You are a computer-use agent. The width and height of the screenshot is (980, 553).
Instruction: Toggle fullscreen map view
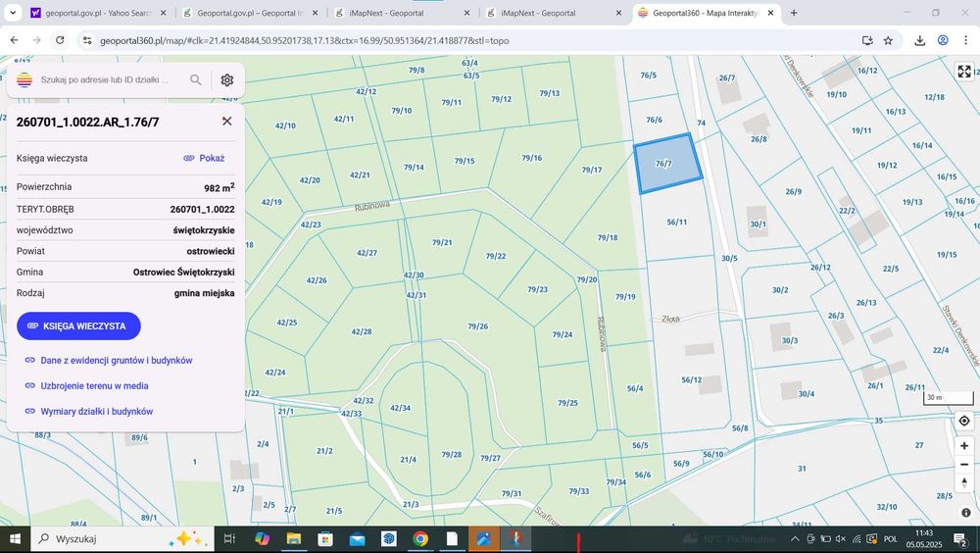pyautogui.click(x=964, y=72)
